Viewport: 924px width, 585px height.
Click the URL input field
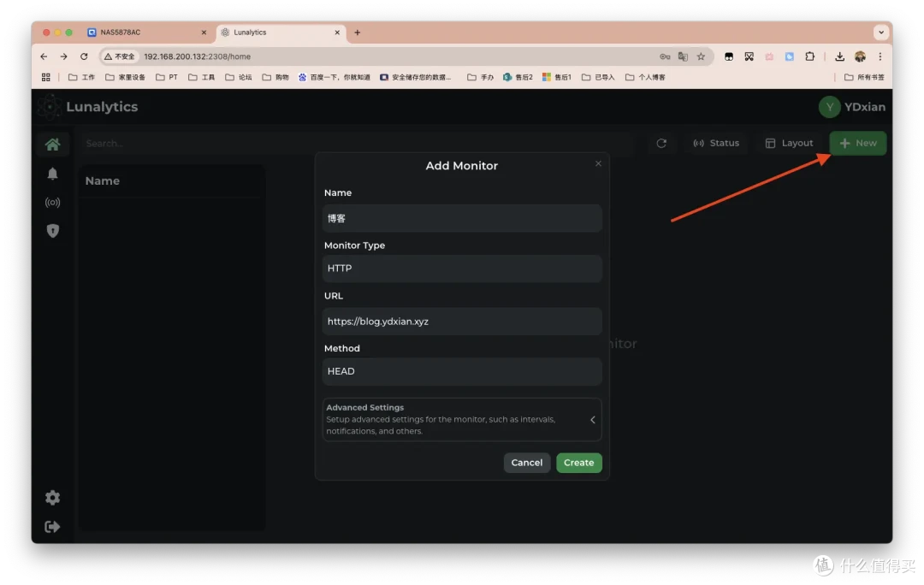(462, 322)
